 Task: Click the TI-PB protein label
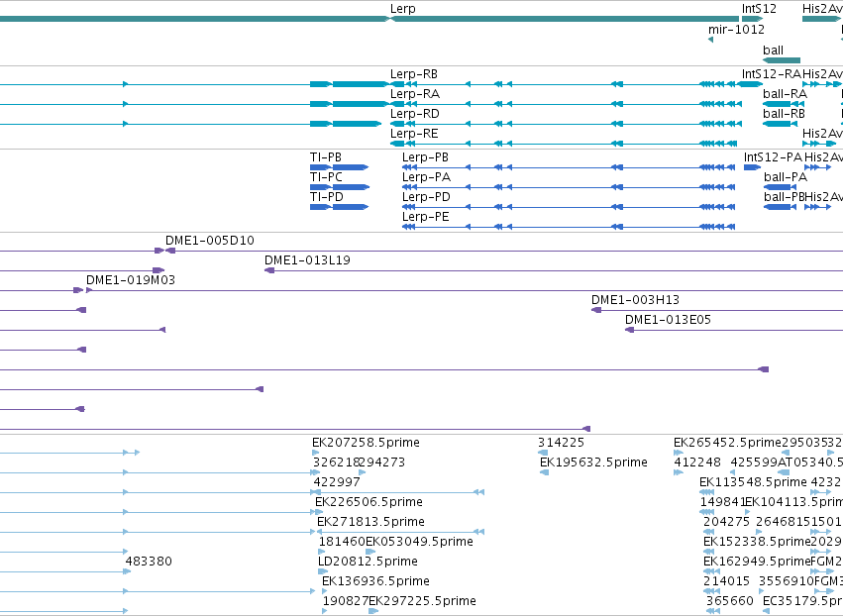pyautogui.click(x=326, y=156)
